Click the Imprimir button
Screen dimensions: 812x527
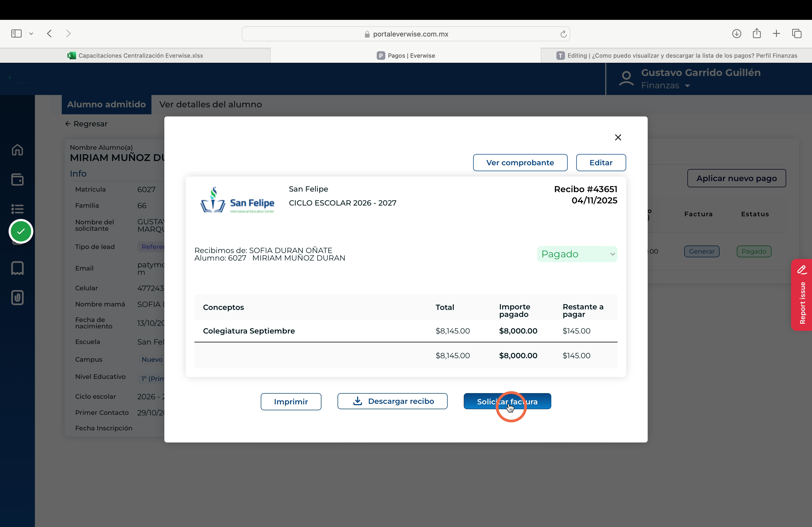pyautogui.click(x=291, y=402)
